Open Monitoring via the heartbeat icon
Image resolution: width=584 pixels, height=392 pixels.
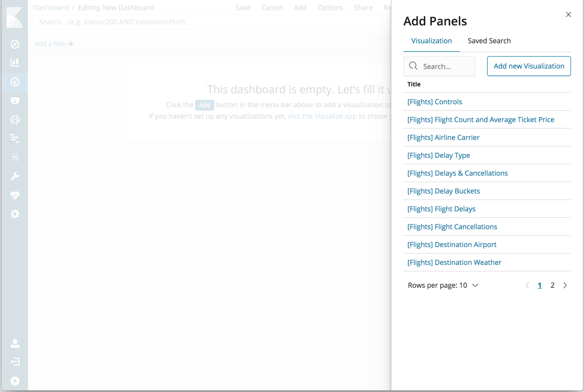15,195
